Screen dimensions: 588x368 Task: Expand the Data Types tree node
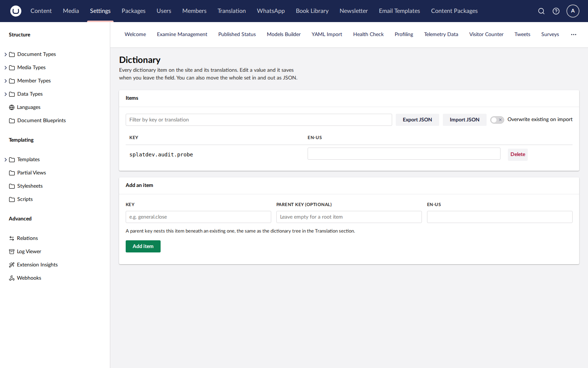coord(6,94)
